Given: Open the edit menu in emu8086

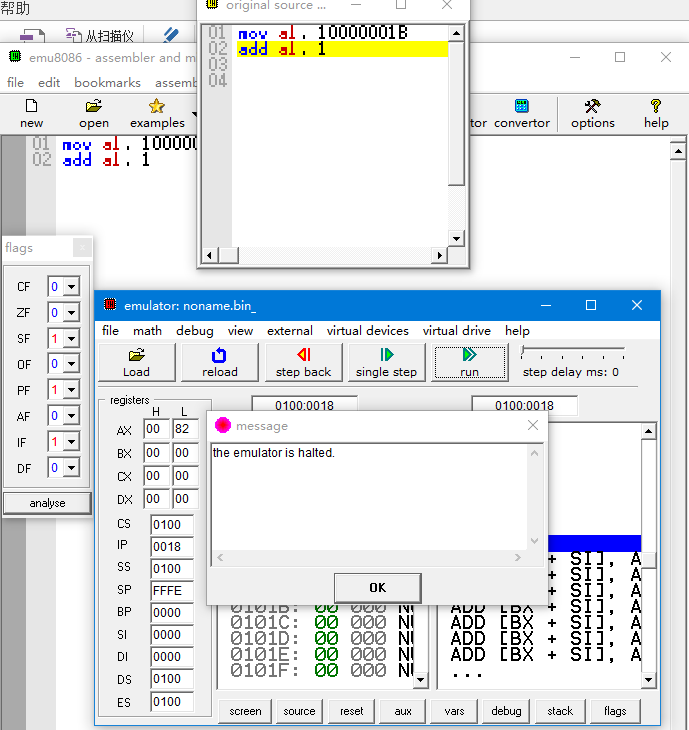Looking at the screenshot, I should (x=49, y=83).
